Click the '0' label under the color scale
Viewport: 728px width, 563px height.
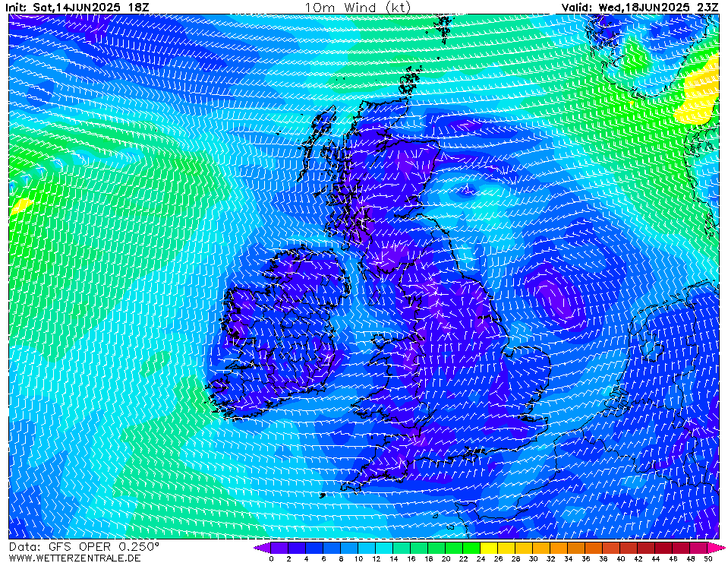pos(271,558)
